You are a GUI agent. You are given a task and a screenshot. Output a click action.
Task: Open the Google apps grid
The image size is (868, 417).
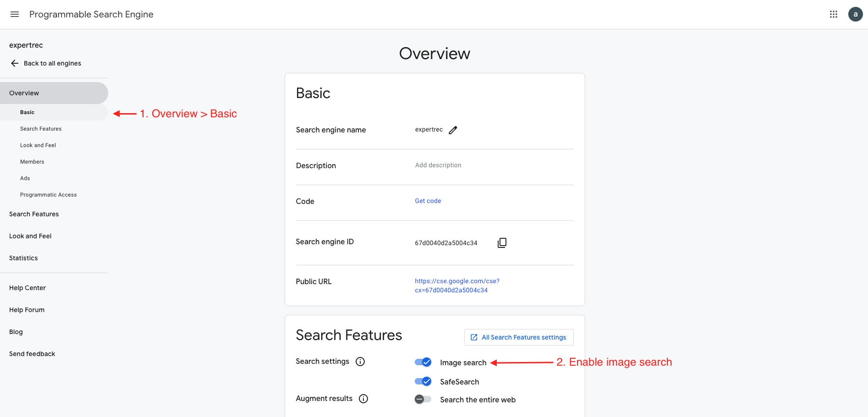pos(833,14)
